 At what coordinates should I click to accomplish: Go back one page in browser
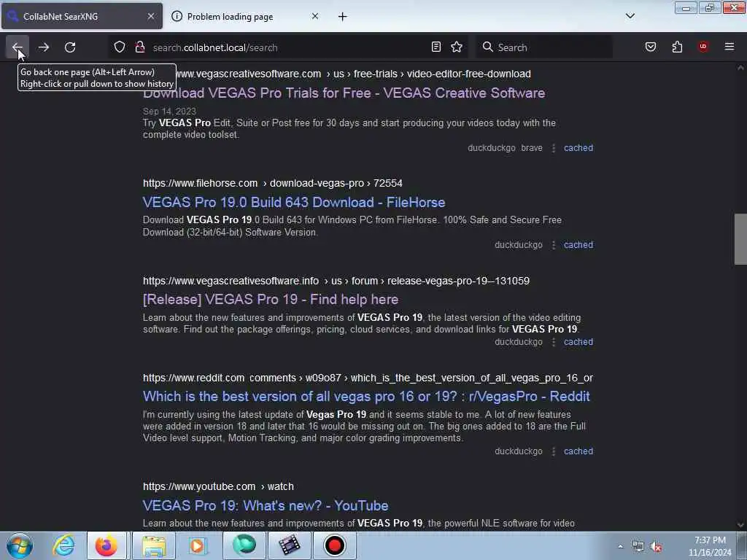click(18, 47)
